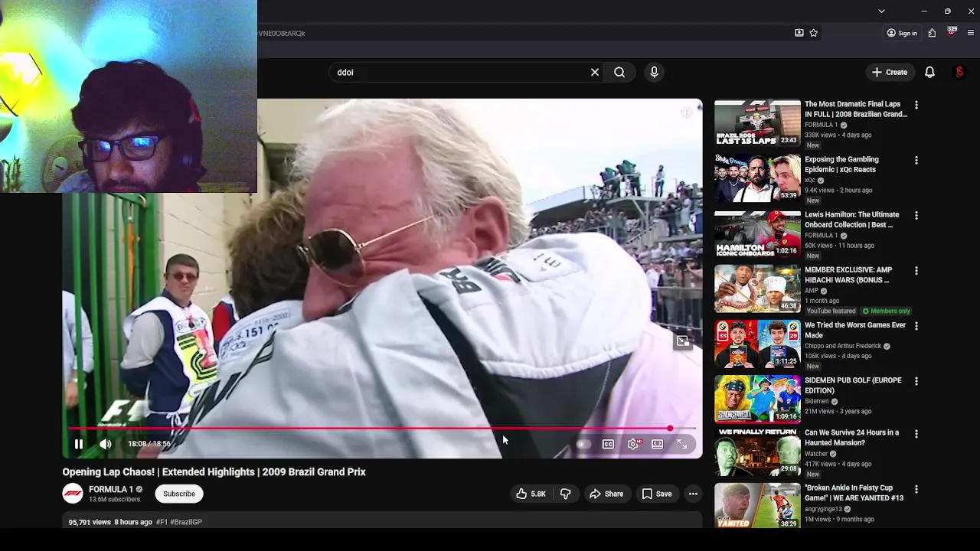Image resolution: width=980 pixels, height=551 pixels.
Task: Open 'Can We Survive 24 Hours' video
Action: (x=851, y=437)
